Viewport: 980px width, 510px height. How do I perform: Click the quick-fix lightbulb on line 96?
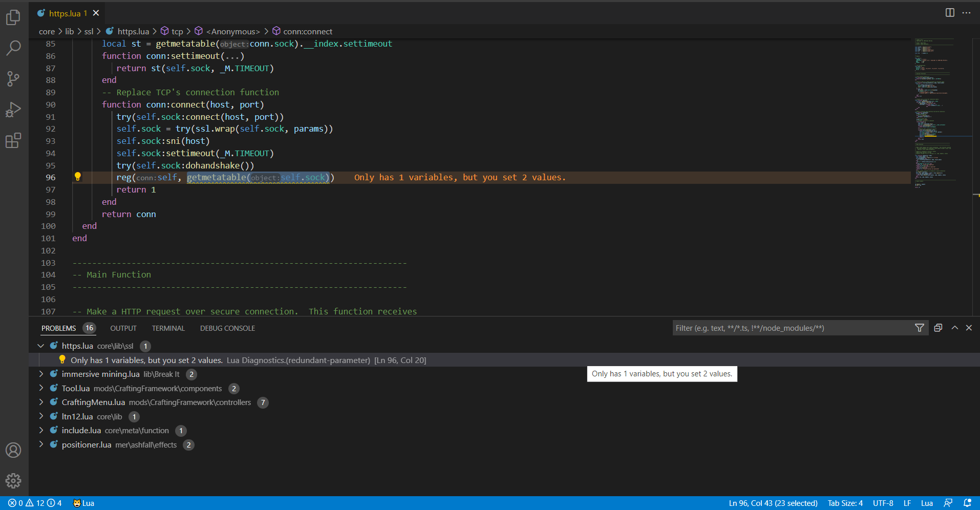pos(78,177)
